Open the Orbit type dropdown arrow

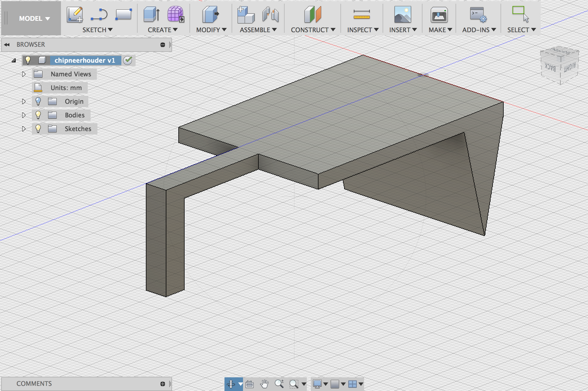(241, 384)
